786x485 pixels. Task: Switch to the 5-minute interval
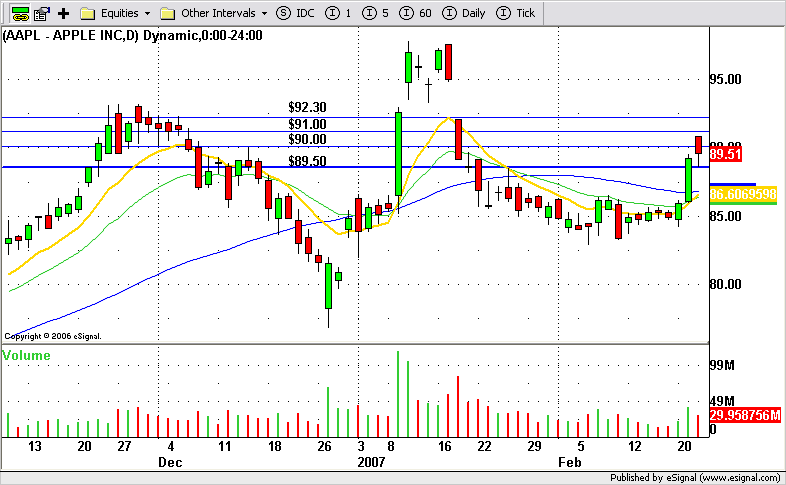(375, 13)
